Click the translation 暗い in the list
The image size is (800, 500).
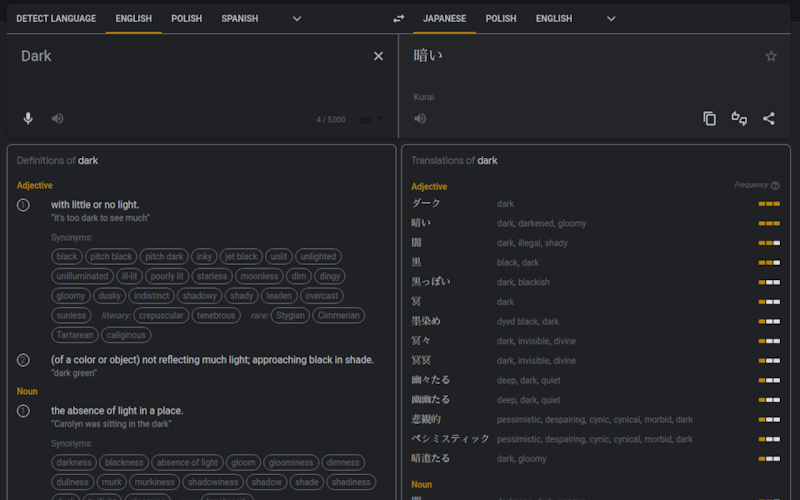coord(421,223)
